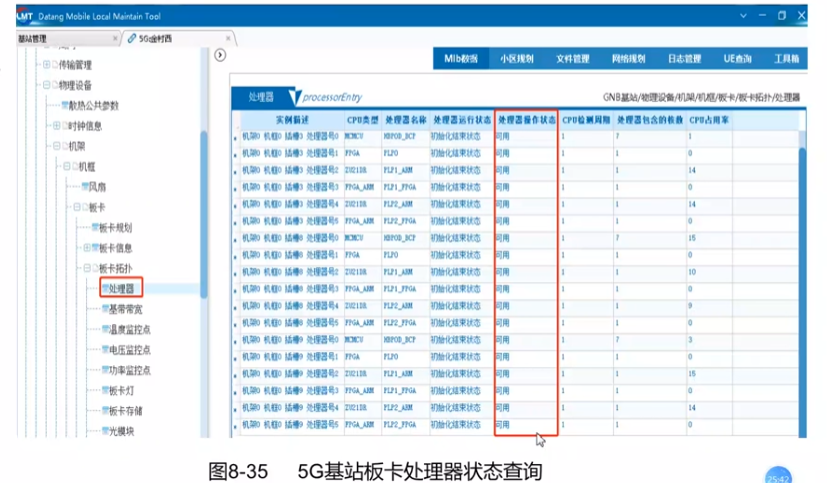Collapse the navigation pane with the round arrow
Screen dimensions: 827x483
click(220, 55)
